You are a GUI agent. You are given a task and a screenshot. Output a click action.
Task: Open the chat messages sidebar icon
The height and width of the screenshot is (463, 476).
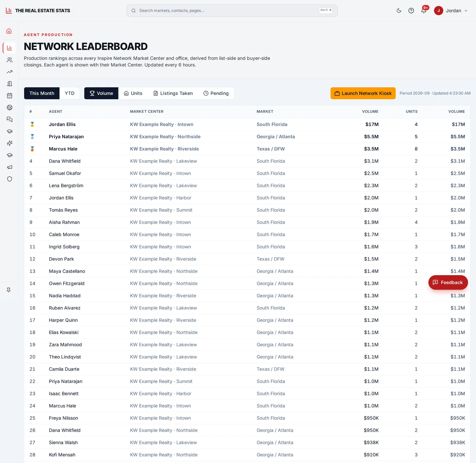pos(9,119)
